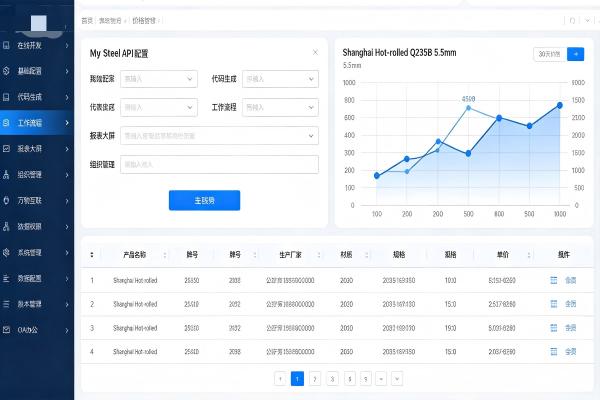Click the 组织管理 text input field
The image size is (600, 400).
(218, 165)
